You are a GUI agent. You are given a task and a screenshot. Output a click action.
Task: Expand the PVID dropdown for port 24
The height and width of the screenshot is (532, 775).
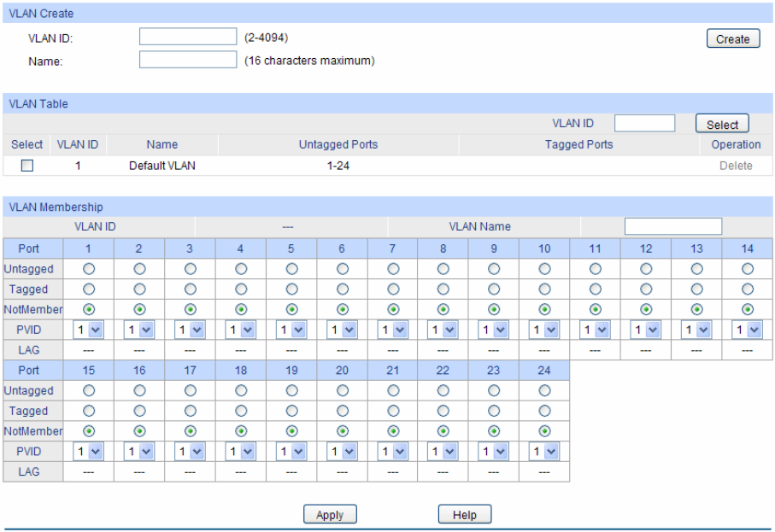[x=544, y=452]
